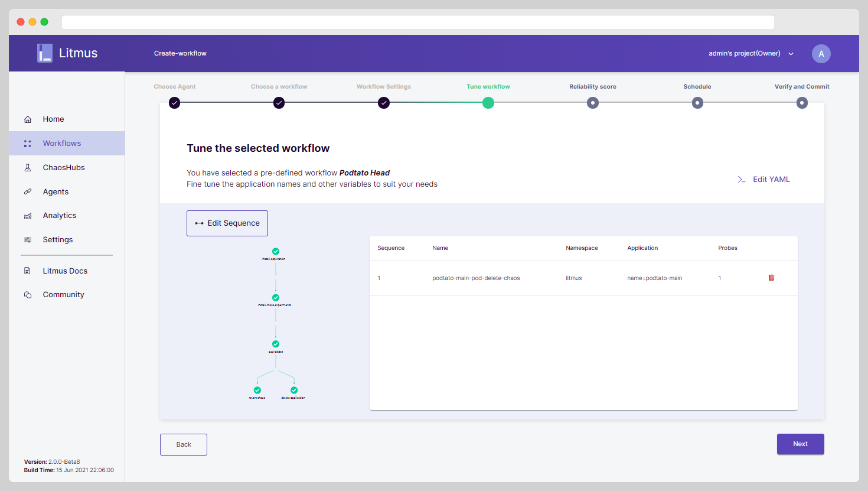This screenshot has height=491, width=868.
Task: Expand the admin's project(Owner) dropdown
Action: (x=751, y=53)
